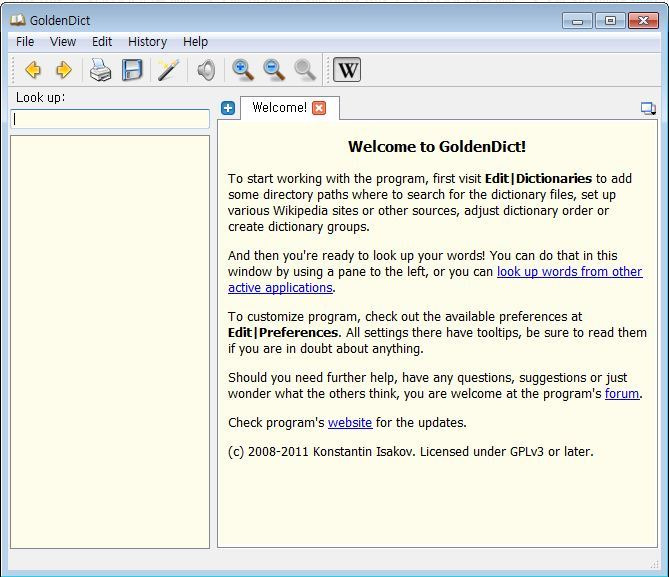The width and height of the screenshot is (669, 577).
Task: Open the Edit menu
Action: tap(102, 42)
